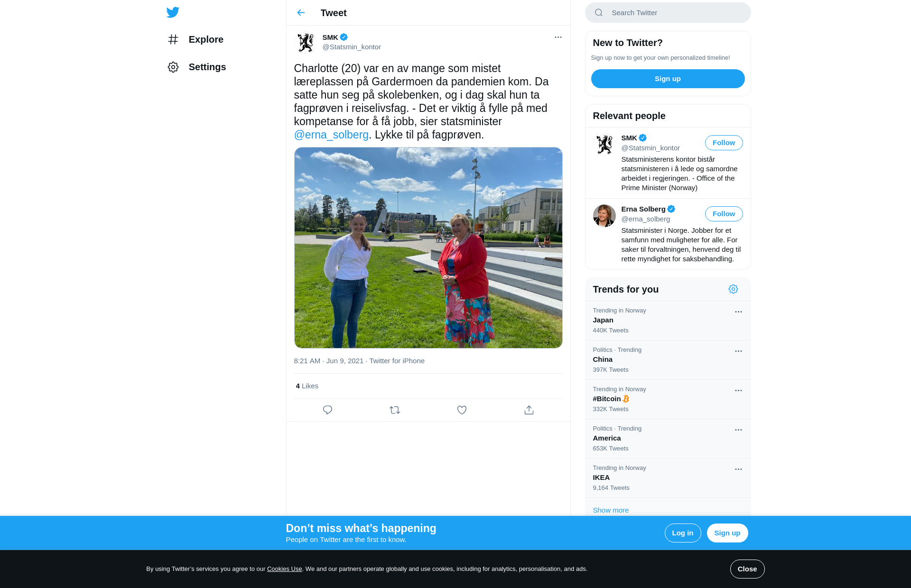Open the tweet's photo
Image resolution: width=911 pixels, height=588 pixels.
click(x=428, y=248)
